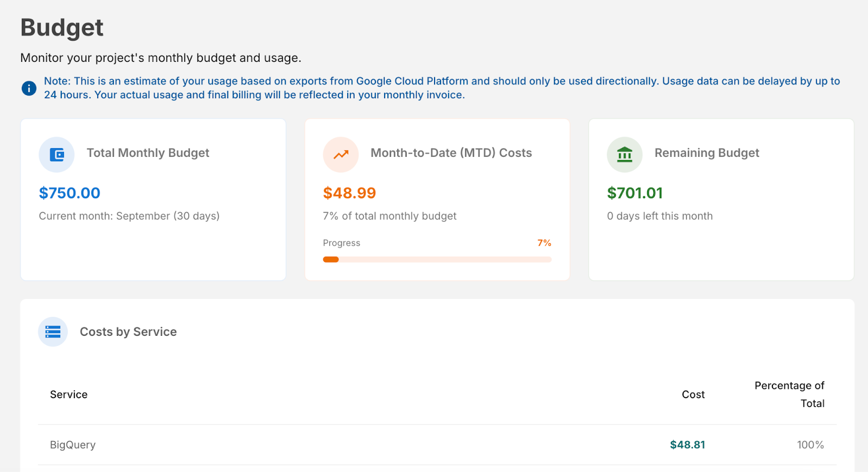Select the $701.01 remaining budget amount
The height and width of the screenshot is (472, 868).
(x=635, y=193)
